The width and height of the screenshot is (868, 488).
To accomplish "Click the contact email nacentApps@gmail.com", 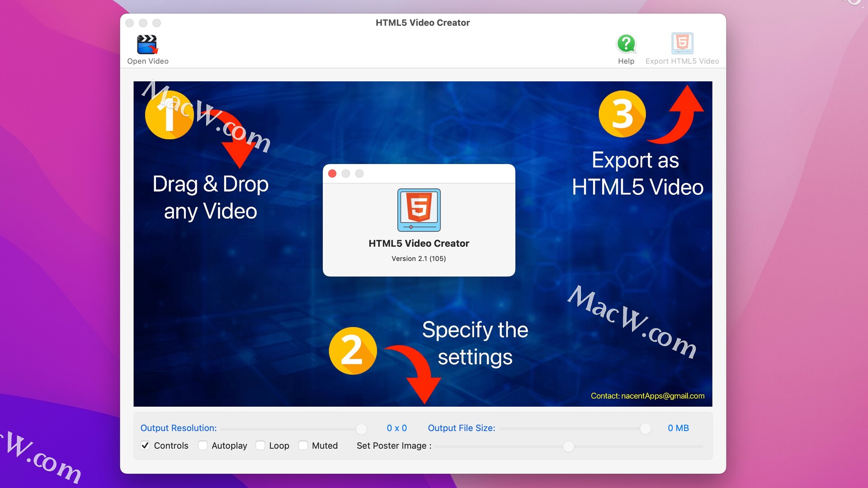I will [663, 396].
